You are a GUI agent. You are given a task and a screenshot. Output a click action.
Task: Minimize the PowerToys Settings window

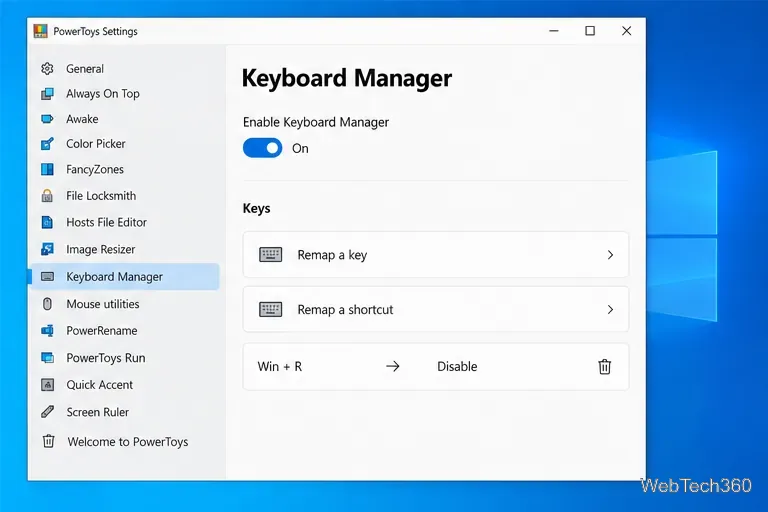pos(554,31)
